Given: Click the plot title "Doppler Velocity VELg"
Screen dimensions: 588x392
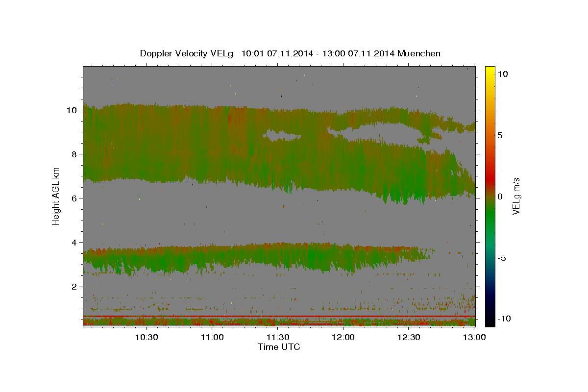Looking at the screenshot, I should point(187,53).
